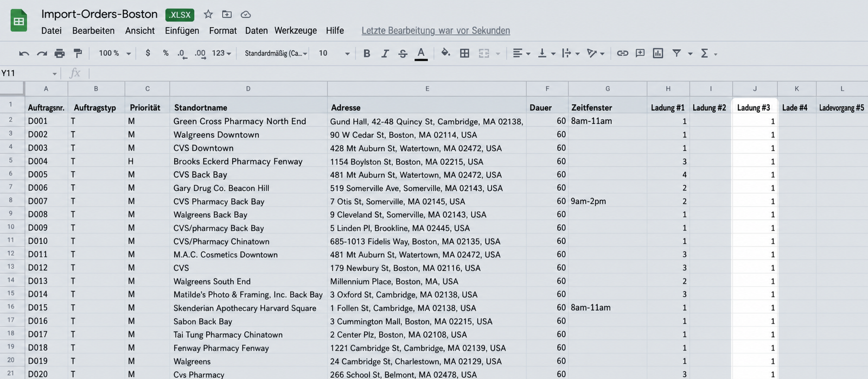Click the .XLSX file badge

pos(180,15)
